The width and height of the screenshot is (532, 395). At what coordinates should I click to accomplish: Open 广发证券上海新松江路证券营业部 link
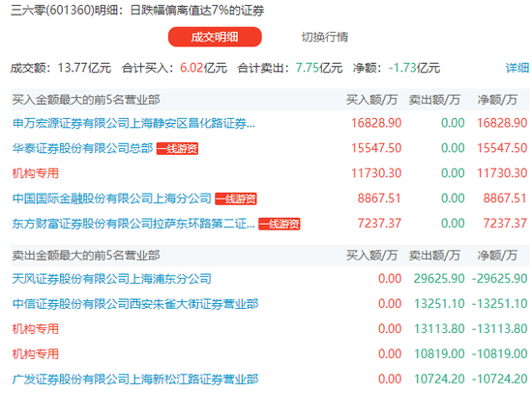[x=135, y=380]
